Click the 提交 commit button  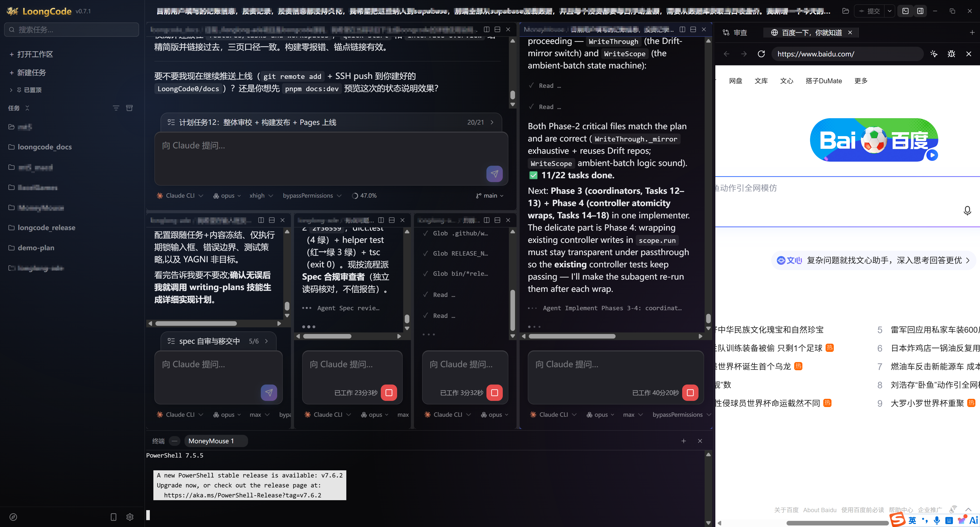869,11
